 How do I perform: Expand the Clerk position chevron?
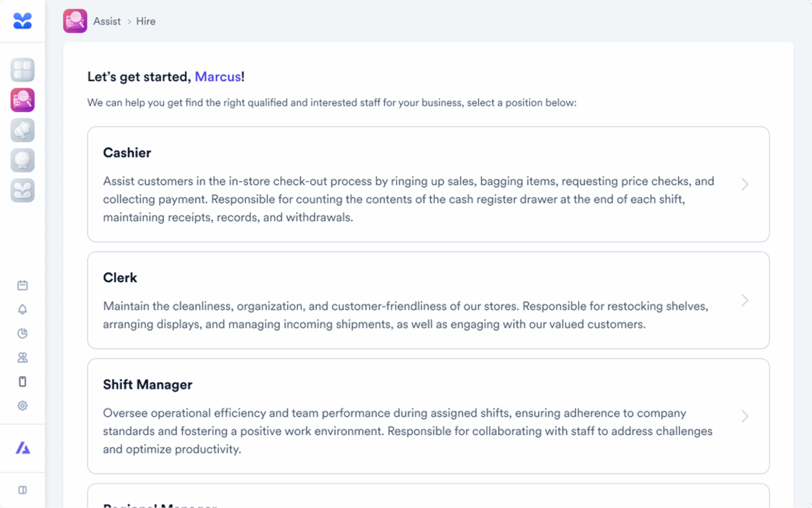click(745, 301)
